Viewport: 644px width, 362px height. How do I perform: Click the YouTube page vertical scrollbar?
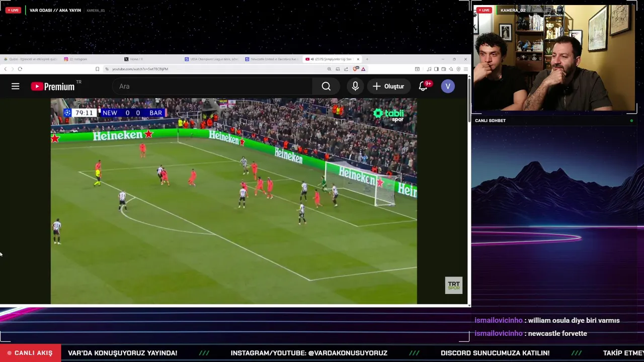(x=469, y=191)
